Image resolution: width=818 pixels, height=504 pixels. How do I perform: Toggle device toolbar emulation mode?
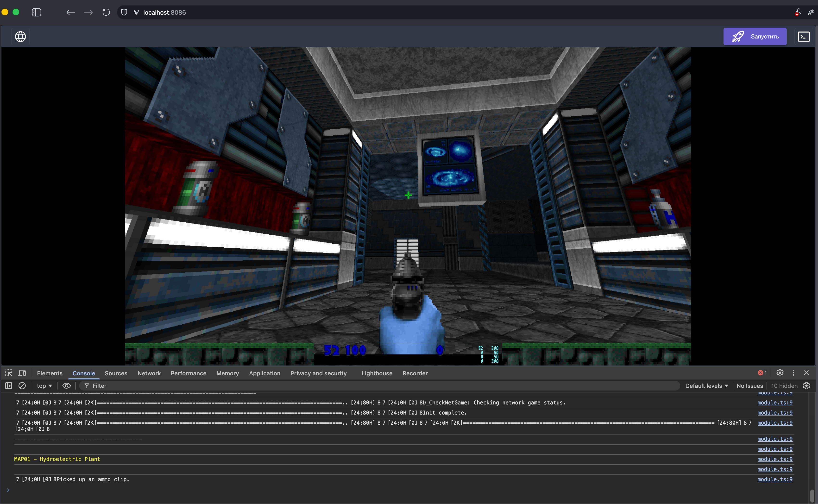(22, 373)
